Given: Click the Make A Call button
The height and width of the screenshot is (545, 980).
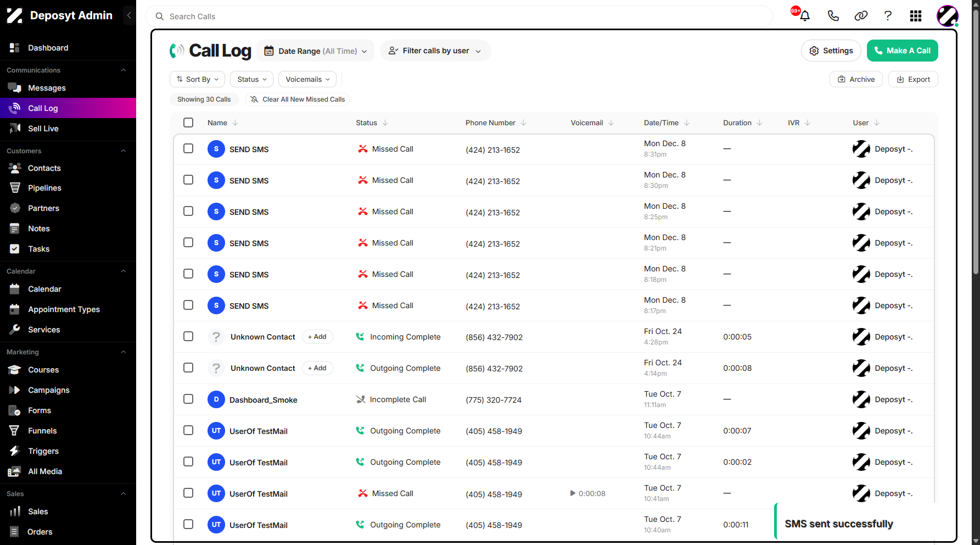Looking at the screenshot, I should 903,51.
